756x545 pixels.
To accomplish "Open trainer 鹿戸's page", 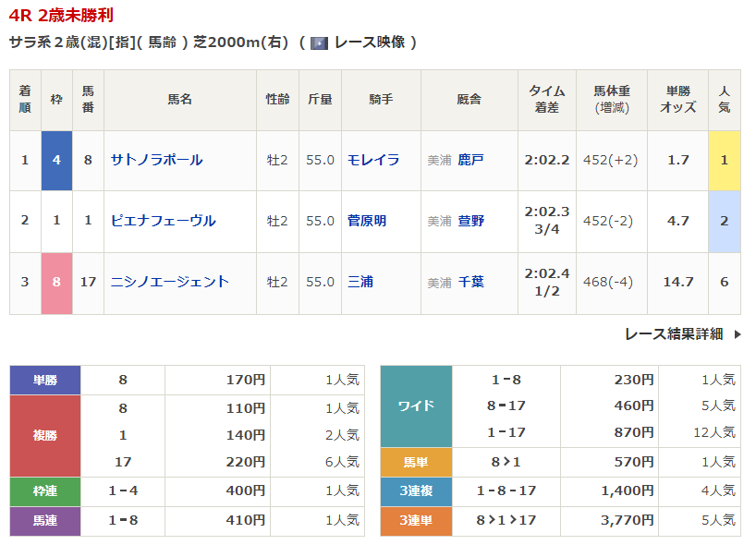I will (470, 160).
